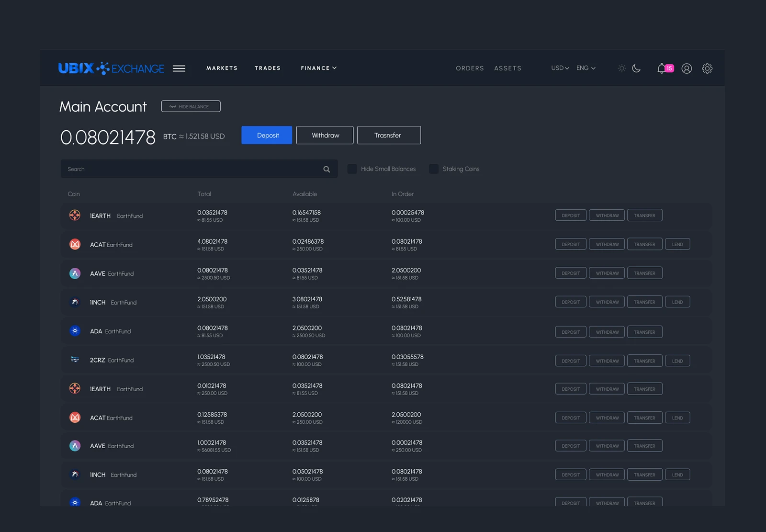766x532 pixels.
Task: Click Lend in the 1INCH row with 0.05021478 available
Action: coord(677,475)
